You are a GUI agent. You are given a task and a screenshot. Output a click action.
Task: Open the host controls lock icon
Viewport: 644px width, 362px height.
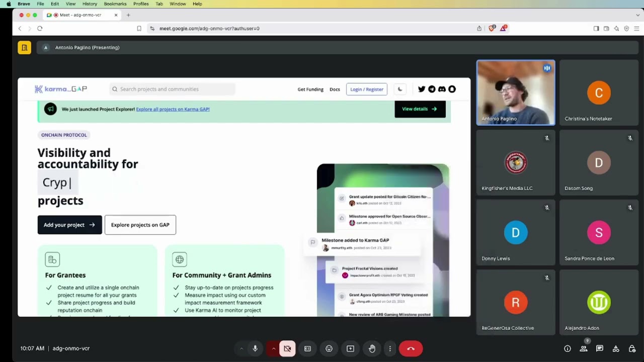(x=632, y=348)
